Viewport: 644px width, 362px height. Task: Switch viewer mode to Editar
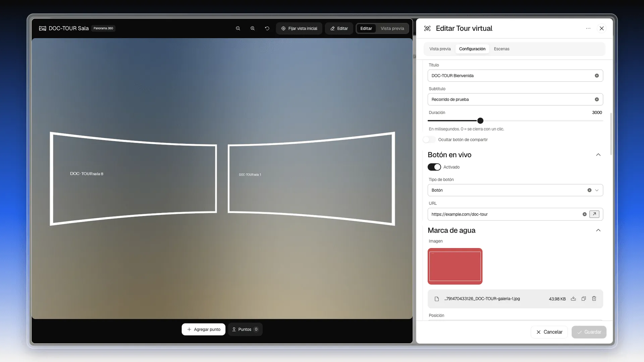366,28
